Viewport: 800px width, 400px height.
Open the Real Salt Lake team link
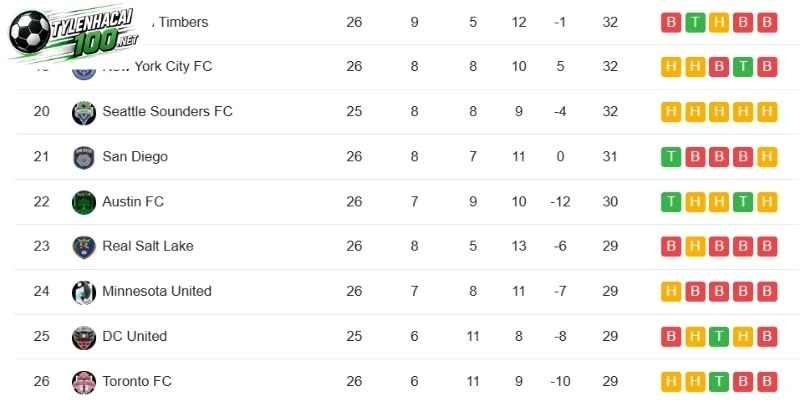pyautogui.click(x=148, y=246)
